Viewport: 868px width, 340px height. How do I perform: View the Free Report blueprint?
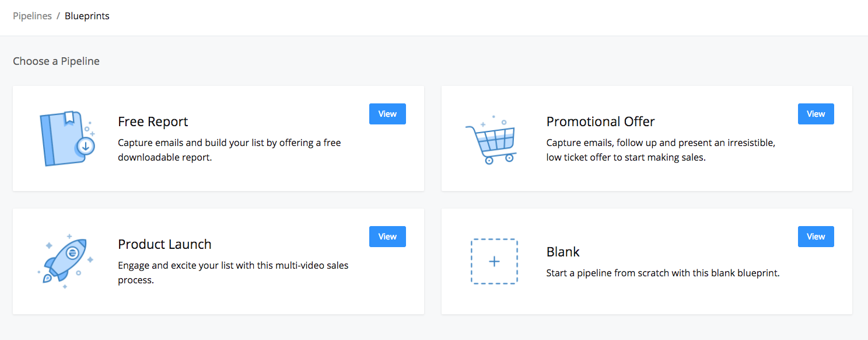point(387,114)
